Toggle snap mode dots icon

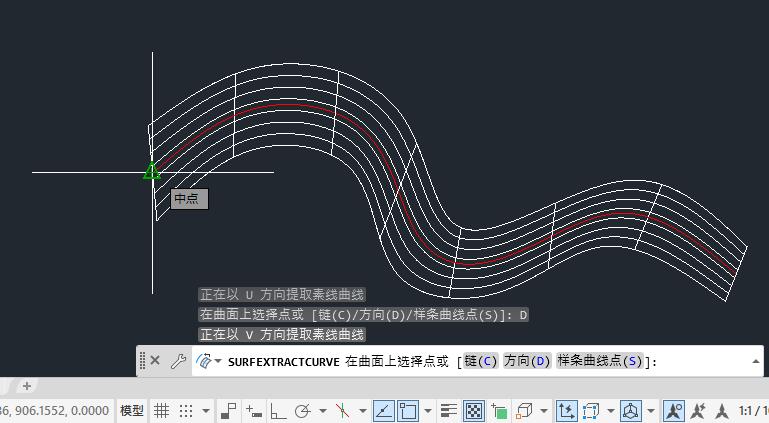click(186, 410)
